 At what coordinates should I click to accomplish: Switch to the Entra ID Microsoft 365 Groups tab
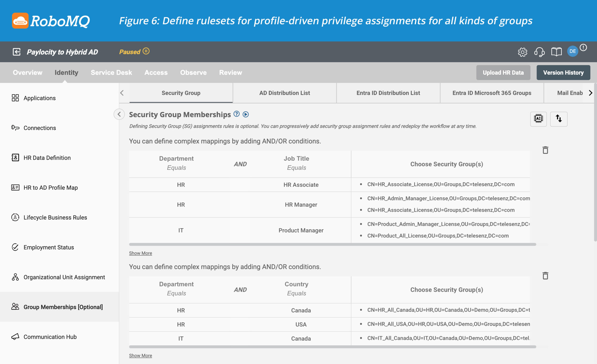pyautogui.click(x=492, y=93)
